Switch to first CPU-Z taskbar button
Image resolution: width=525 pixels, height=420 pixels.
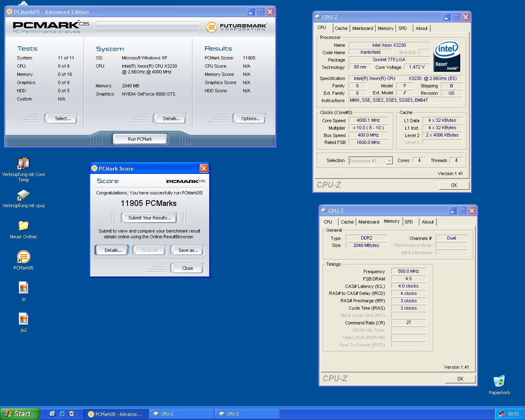tap(181, 414)
